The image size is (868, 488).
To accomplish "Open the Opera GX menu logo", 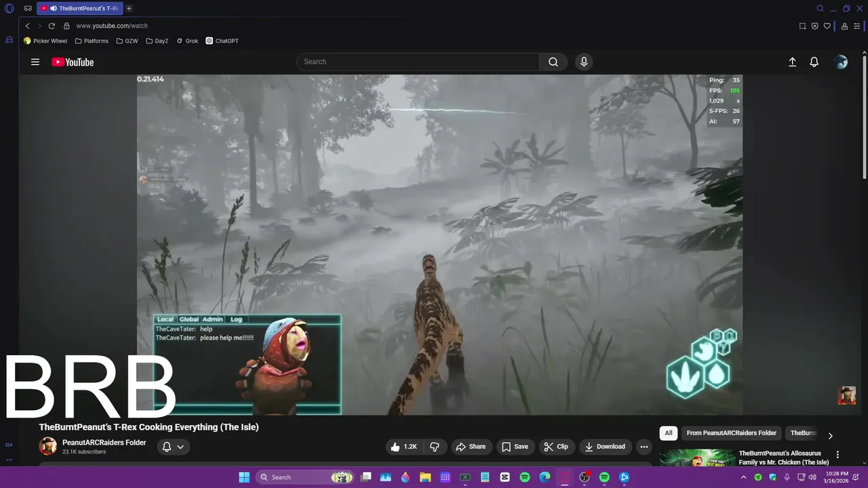I will tap(9, 9).
